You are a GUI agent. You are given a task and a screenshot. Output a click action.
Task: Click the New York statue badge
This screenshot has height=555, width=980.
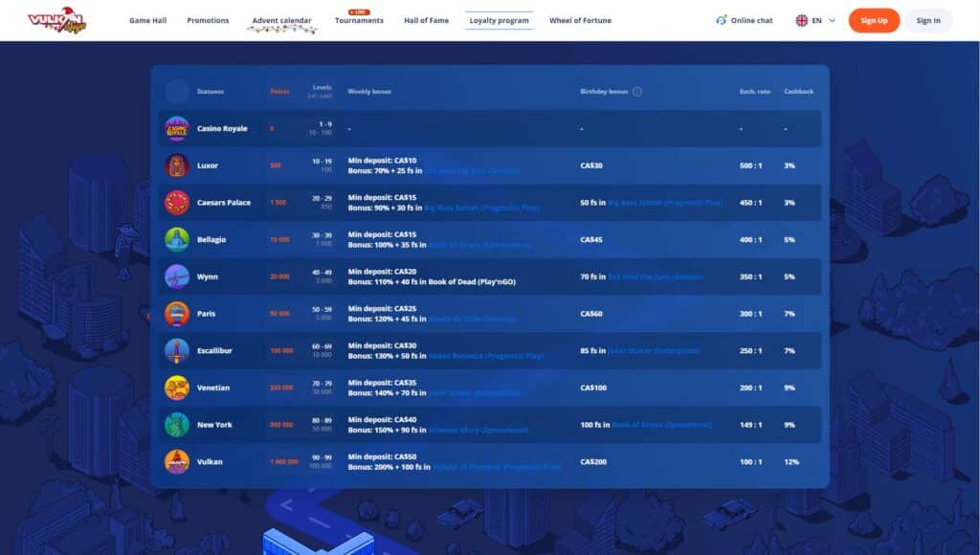[177, 424]
